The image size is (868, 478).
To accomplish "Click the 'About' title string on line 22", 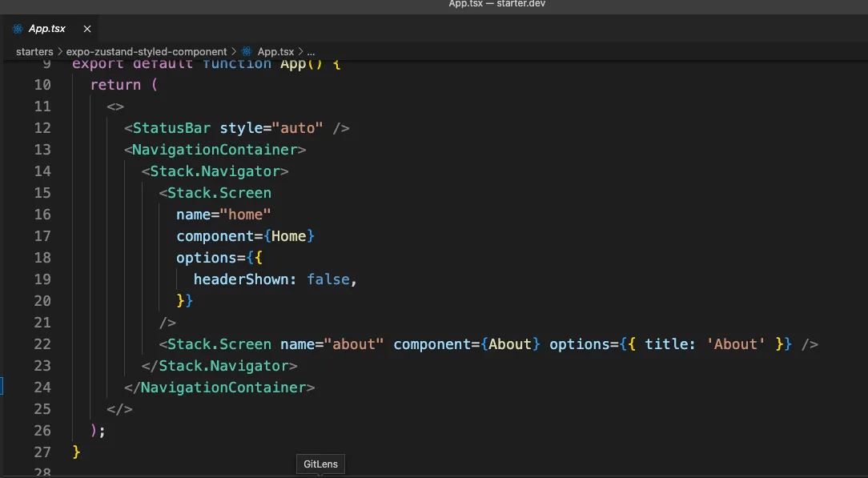I will (735, 343).
